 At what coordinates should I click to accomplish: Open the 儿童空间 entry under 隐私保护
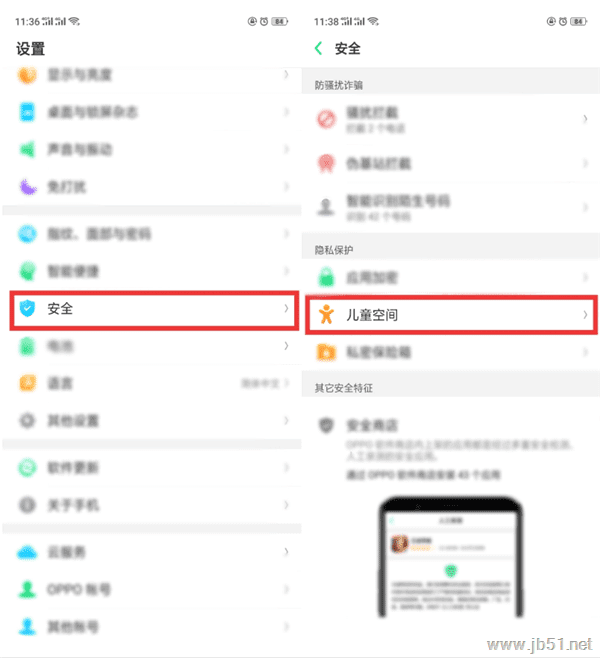pyautogui.click(x=451, y=315)
